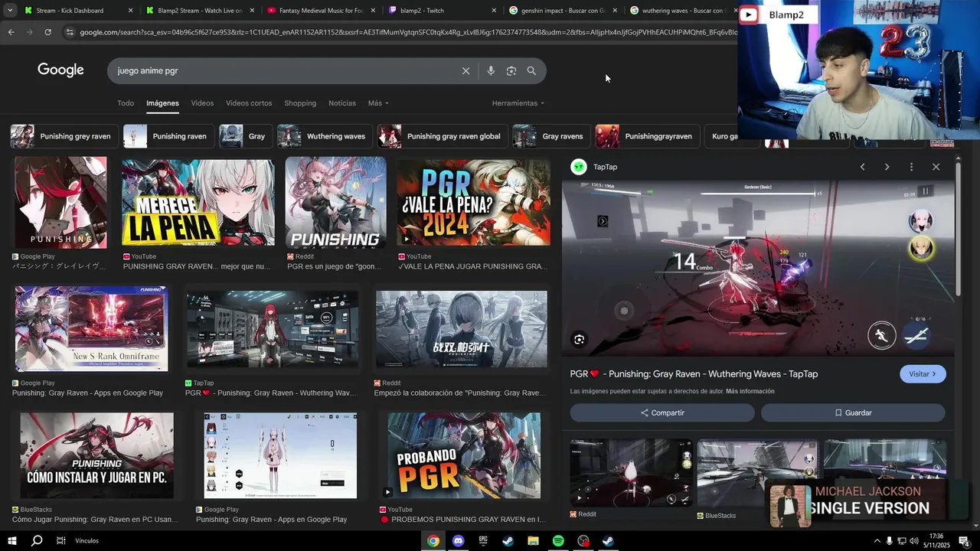Click the preview panel vertical scrollbar

tap(959, 230)
